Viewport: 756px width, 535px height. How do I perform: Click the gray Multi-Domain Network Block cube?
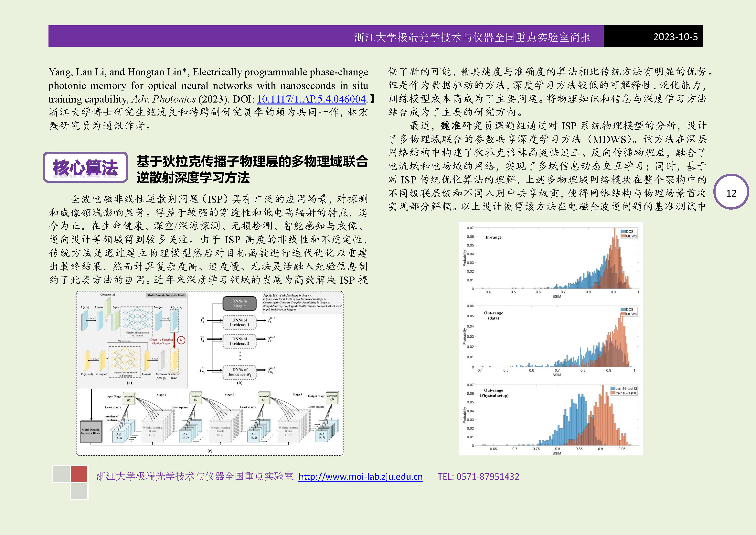91,431
